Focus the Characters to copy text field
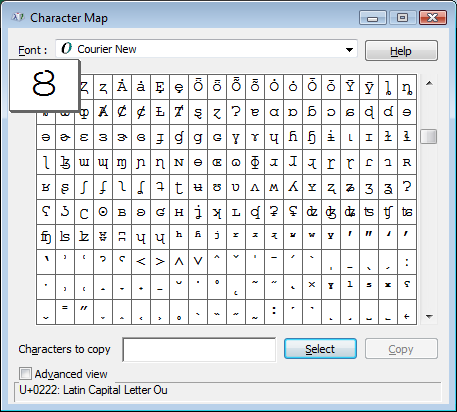Viewport: 457px width, 412px height. click(199, 350)
